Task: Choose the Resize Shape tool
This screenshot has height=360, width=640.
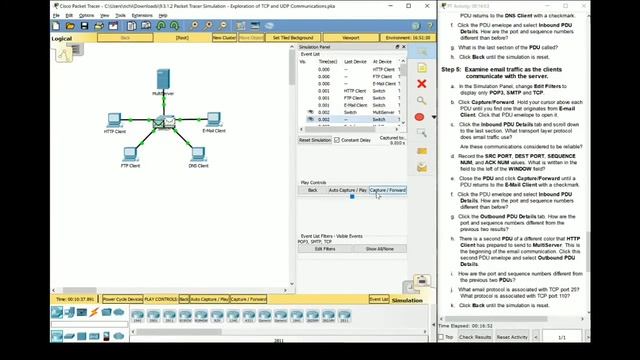Action: coord(422,133)
